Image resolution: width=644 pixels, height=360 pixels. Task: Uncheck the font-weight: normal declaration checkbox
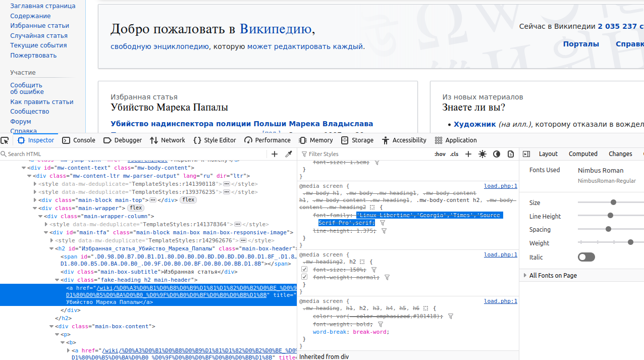[x=304, y=277]
